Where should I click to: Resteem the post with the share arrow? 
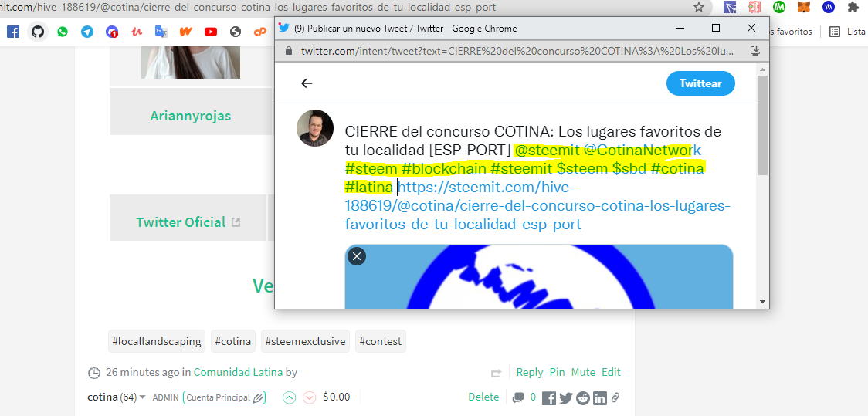coord(496,373)
